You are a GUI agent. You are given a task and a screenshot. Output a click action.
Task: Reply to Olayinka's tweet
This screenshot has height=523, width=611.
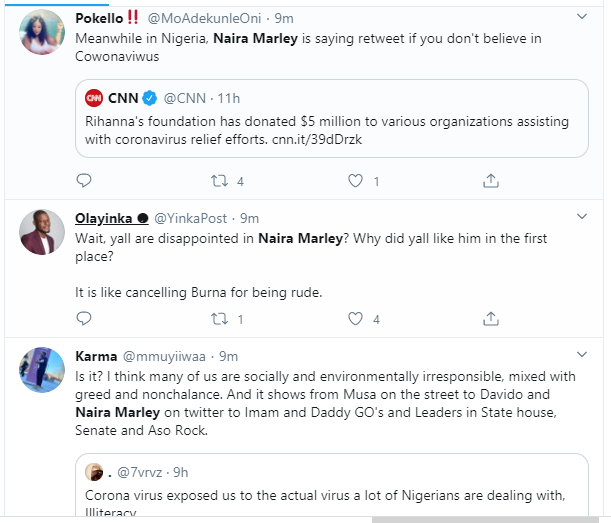pos(84,320)
